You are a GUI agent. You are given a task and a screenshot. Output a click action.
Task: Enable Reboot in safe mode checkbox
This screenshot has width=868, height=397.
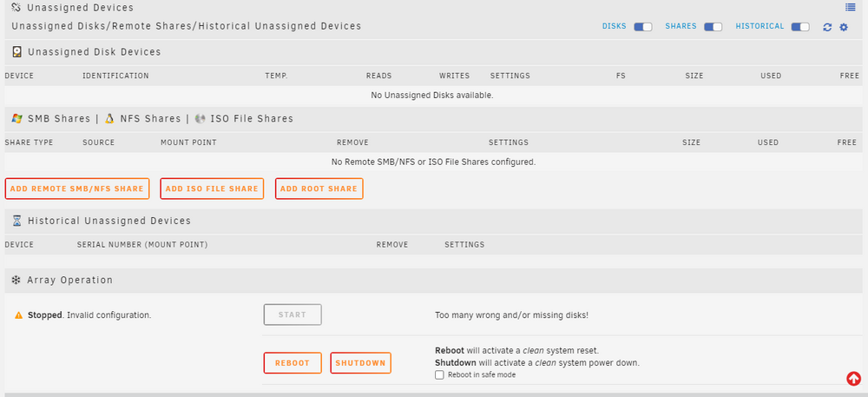coord(439,375)
